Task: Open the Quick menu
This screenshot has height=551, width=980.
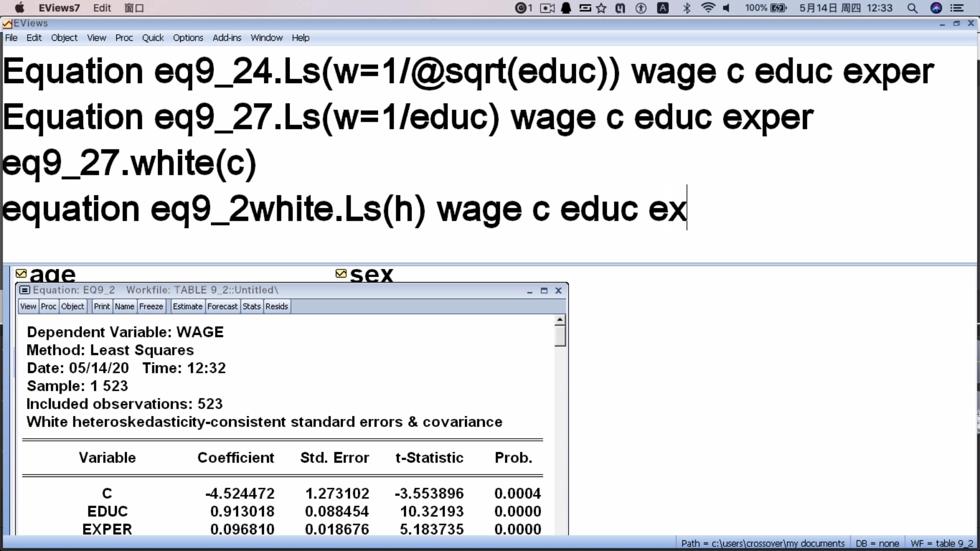Action: click(x=153, y=38)
